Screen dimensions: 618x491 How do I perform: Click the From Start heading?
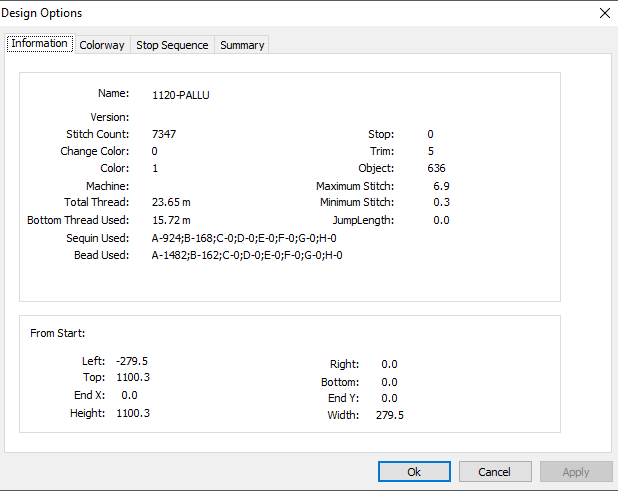[x=58, y=333]
